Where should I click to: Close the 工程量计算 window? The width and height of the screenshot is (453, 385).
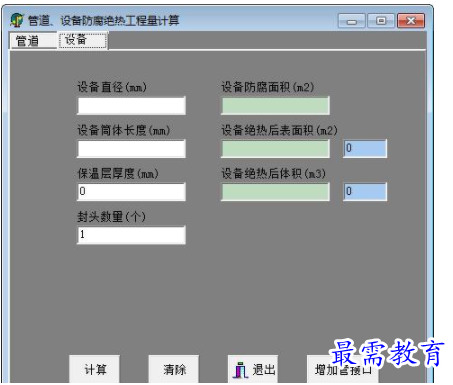411,21
